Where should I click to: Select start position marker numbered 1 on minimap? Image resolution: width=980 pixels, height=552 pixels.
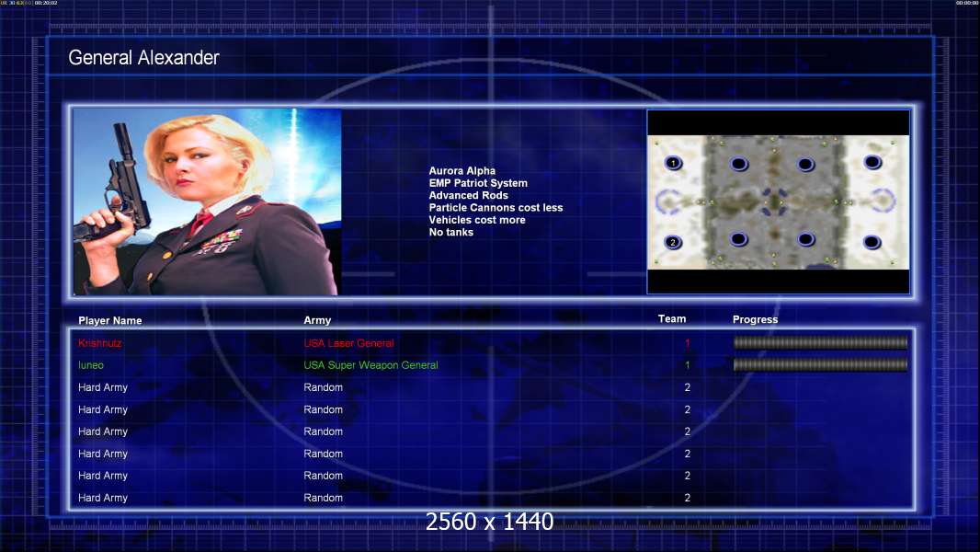pyautogui.click(x=673, y=163)
